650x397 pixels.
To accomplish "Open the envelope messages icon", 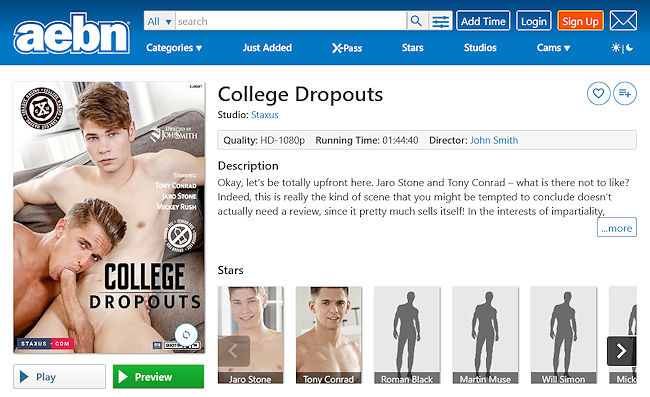I will pyautogui.click(x=623, y=21).
